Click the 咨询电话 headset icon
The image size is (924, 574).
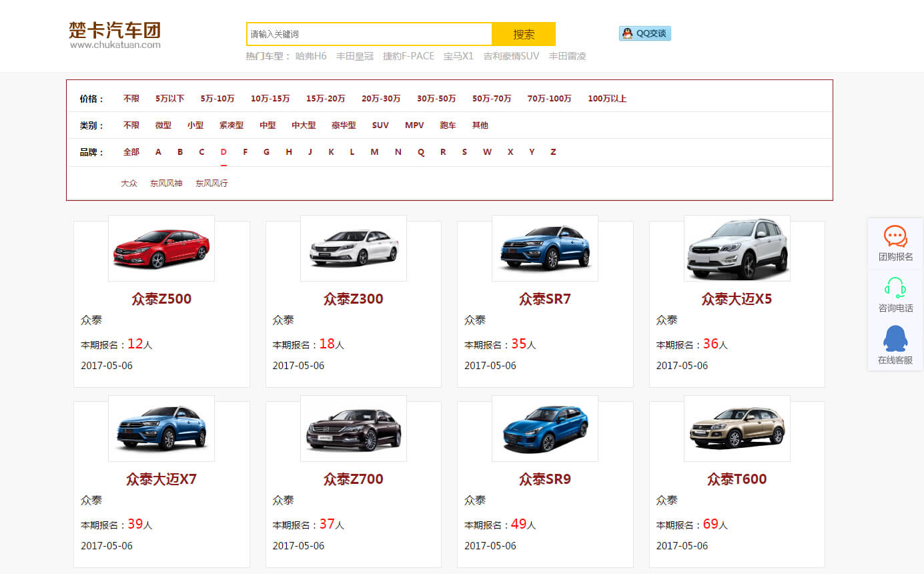(895, 288)
